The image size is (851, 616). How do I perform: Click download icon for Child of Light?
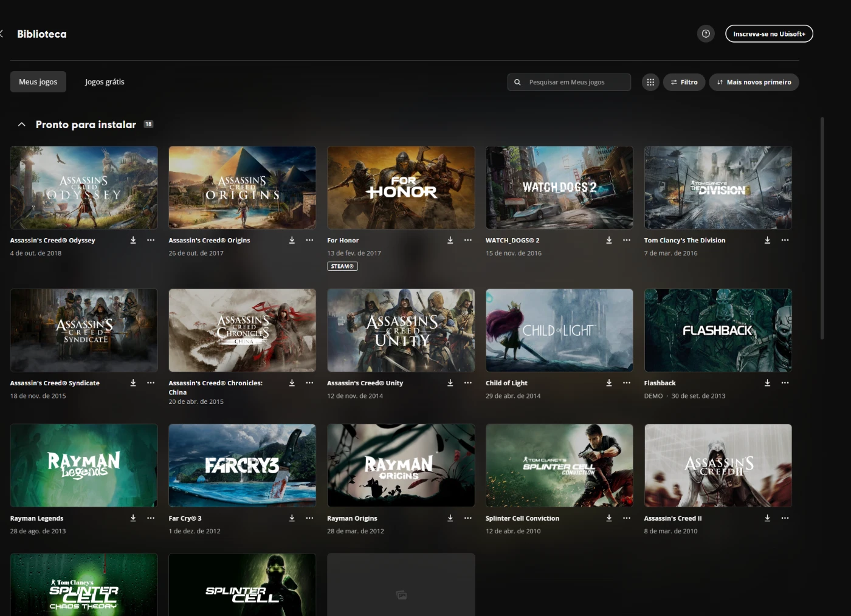click(608, 383)
